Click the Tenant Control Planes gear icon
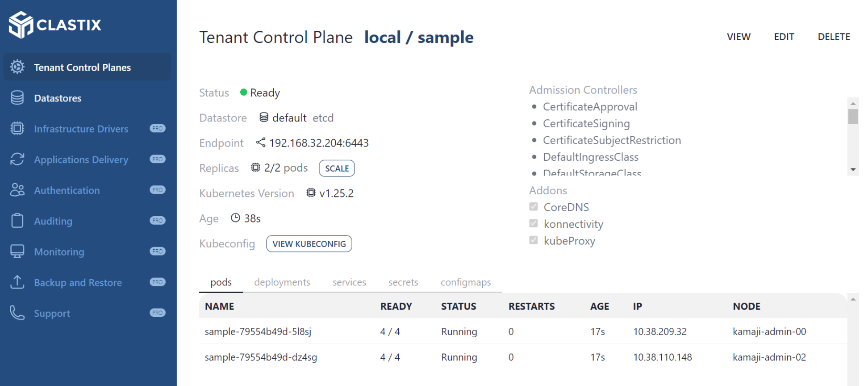Image resolution: width=868 pixels, height=386 pixels. (x=17, y=67)
